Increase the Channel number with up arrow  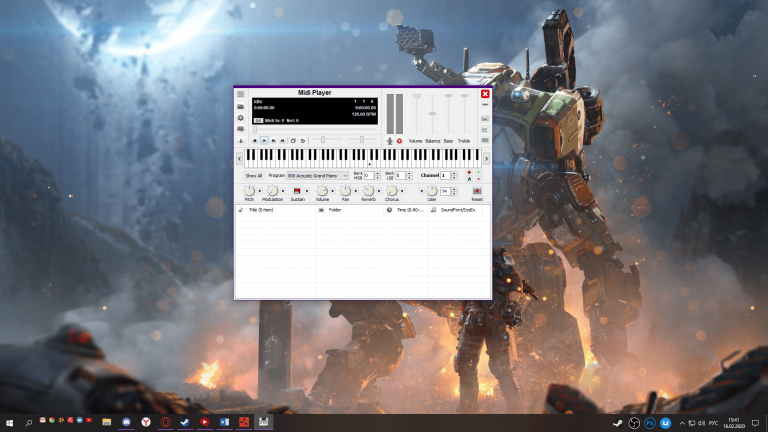[456, 173]
